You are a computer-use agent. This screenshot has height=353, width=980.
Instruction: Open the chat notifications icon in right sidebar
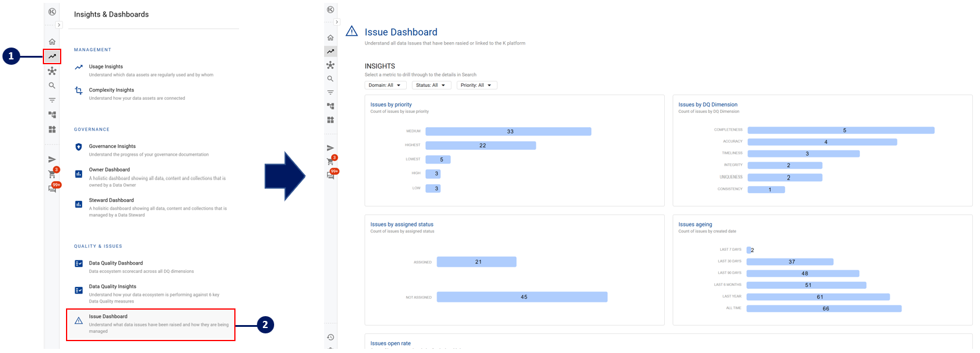click(x=331, y=175)
